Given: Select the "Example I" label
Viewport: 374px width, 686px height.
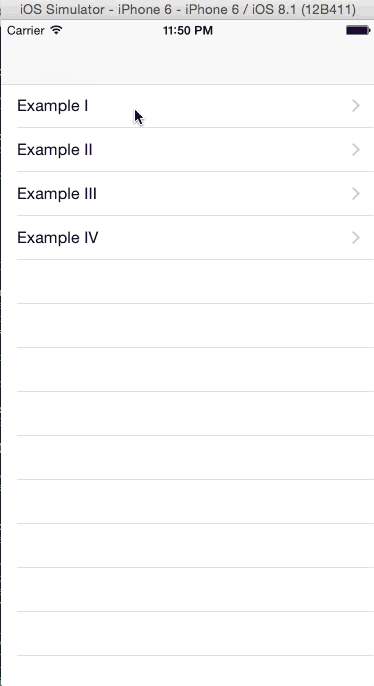Looking at the screenshot, I should [52, 106].
